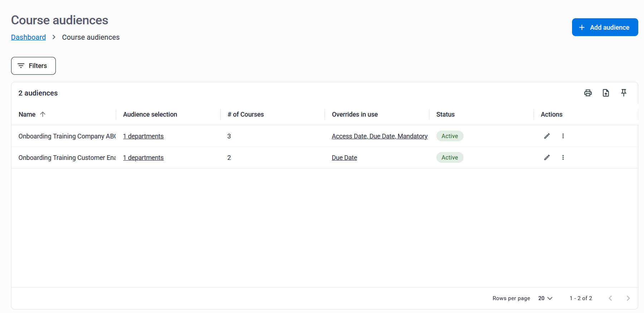Open more actions for Customer row
644x313 pixels.
point(563,157)
